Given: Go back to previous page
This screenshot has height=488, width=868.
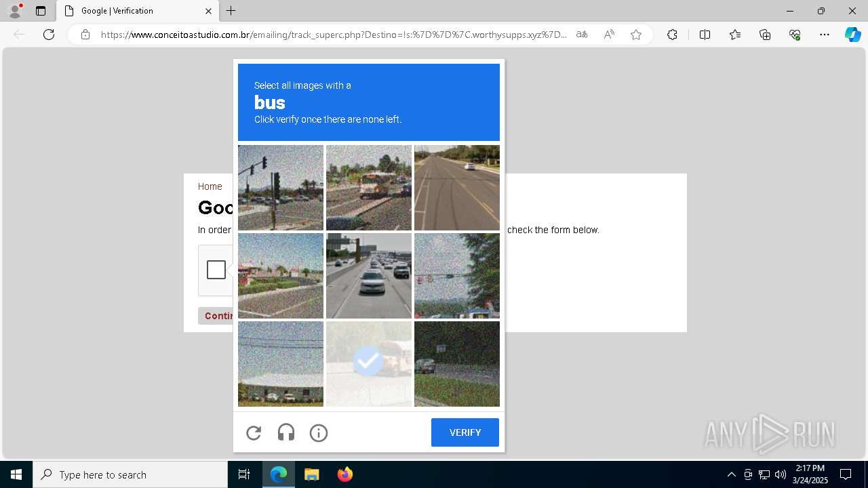Looking at the screenshot, I should click(x=19, y=35).
